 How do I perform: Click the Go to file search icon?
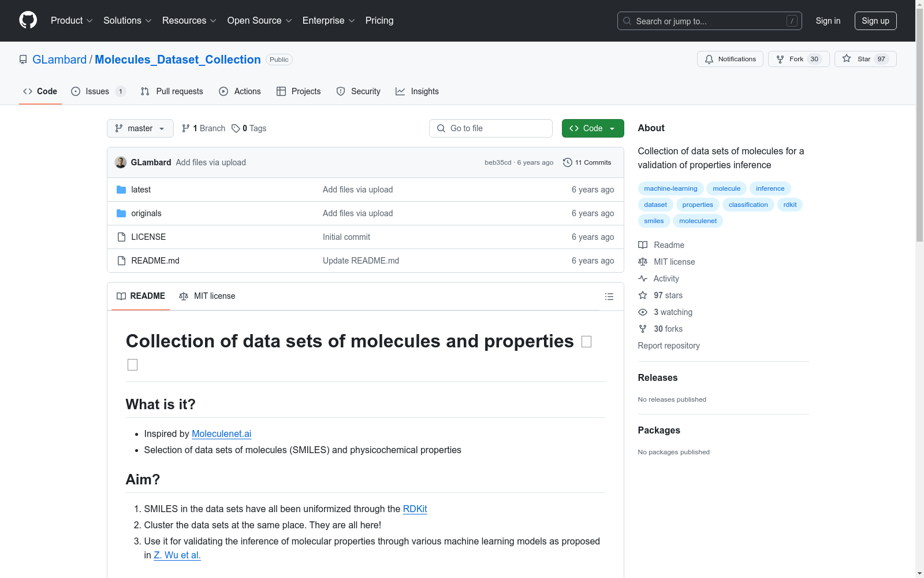[x=441, y=128]
